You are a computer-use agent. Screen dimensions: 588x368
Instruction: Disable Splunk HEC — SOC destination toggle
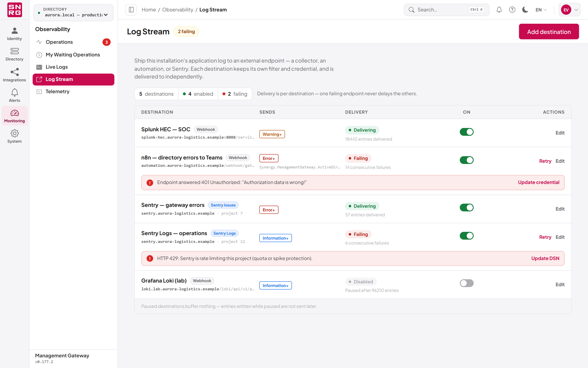click(x=467, y=132)
